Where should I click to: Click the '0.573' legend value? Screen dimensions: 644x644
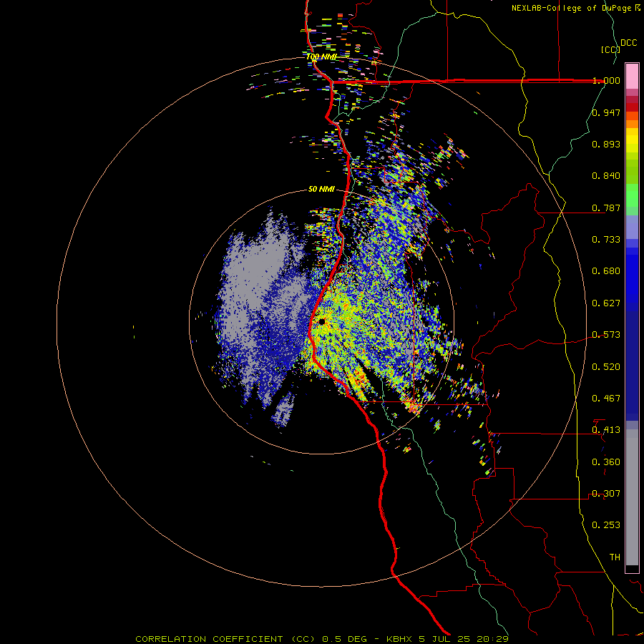606,335
